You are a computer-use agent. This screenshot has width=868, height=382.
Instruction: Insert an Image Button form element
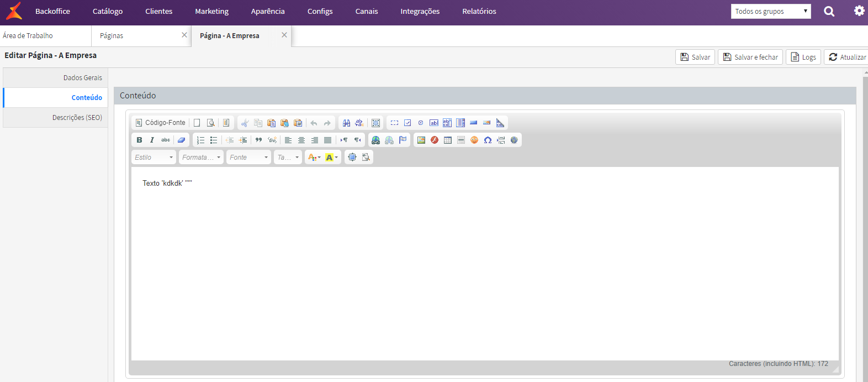(487, 123)
